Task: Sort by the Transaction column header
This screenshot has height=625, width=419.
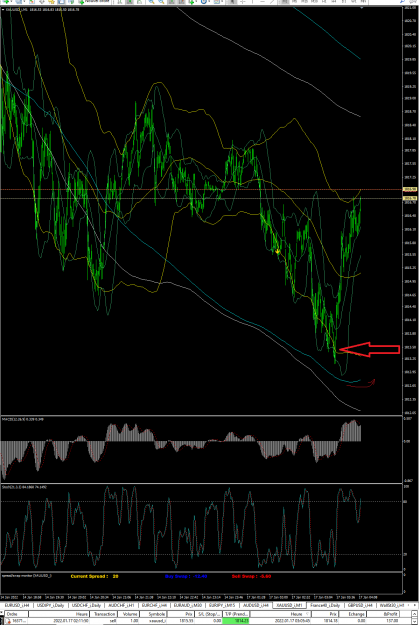Action: [104, 614]
